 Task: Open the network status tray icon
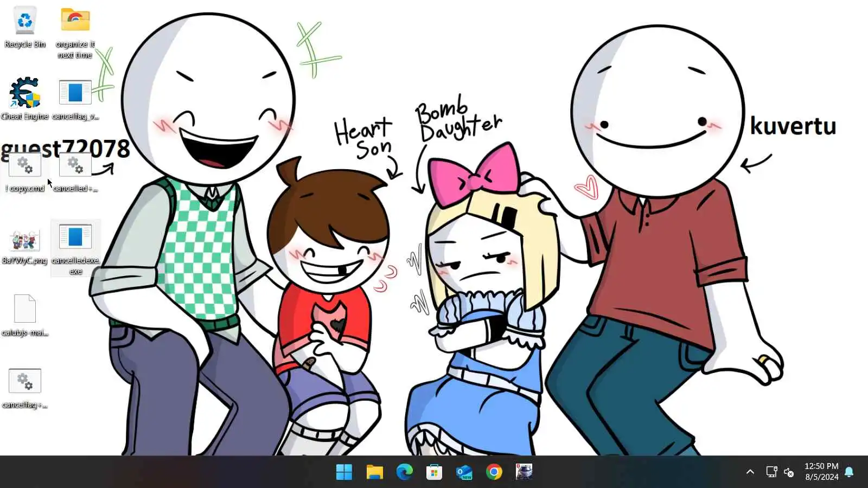[771, 472]
